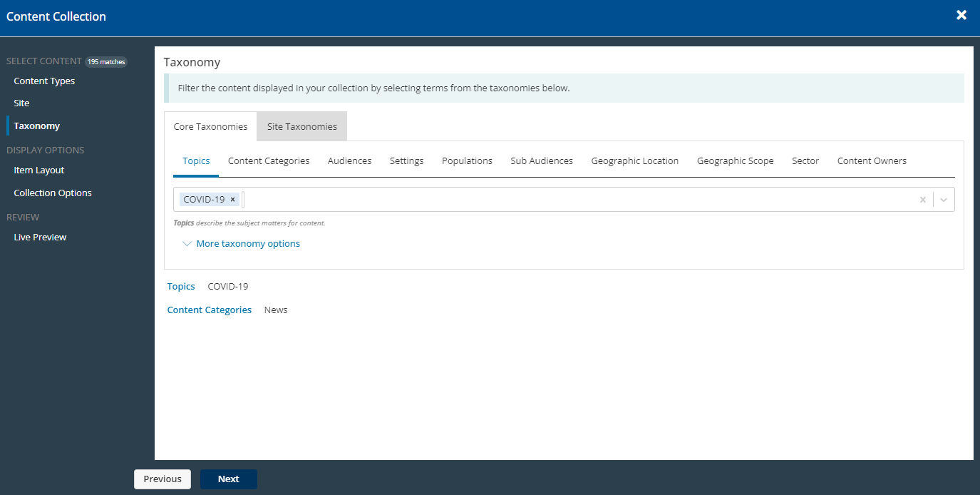Viewport: 980px width, 495px height.
Task: Close the Content Collection dialog
Action: pos(961,15)
